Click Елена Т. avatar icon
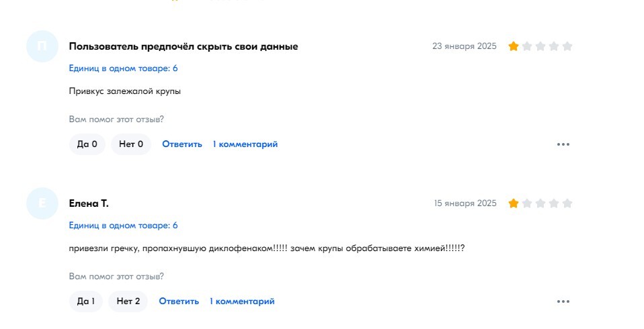Screen dimensions: 644x329 (42, 203)
